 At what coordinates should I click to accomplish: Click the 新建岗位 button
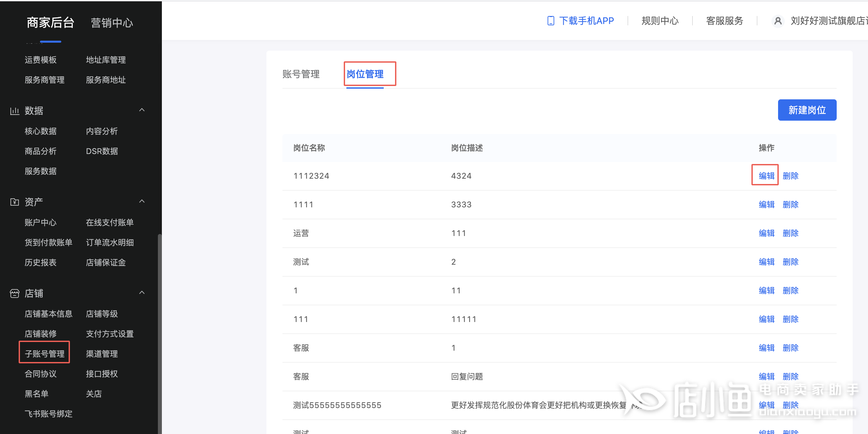pyautogui.click(x=807, y=110)
